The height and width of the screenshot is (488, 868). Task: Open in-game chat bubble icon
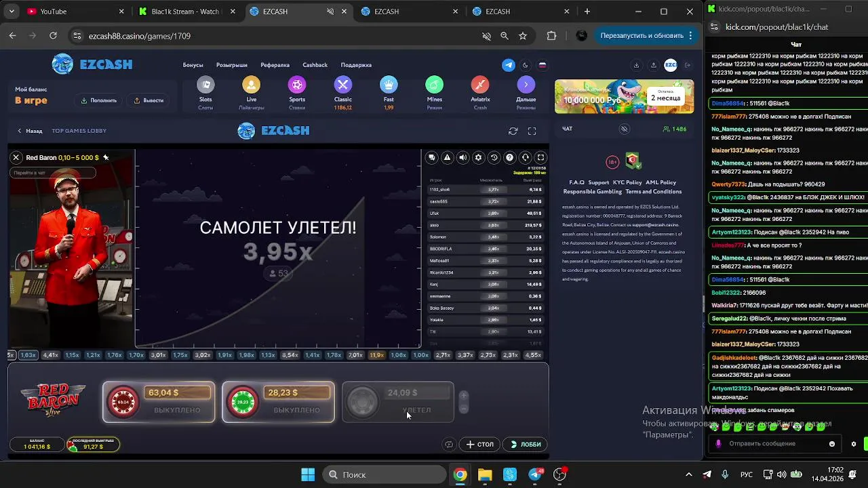[431, 157]
